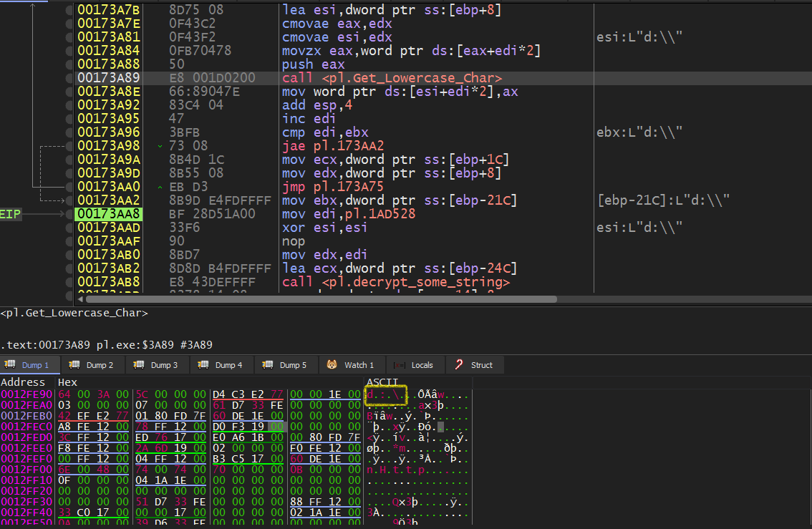
Task: Click the Address column header in dump
Action: [x=23, y=382]
